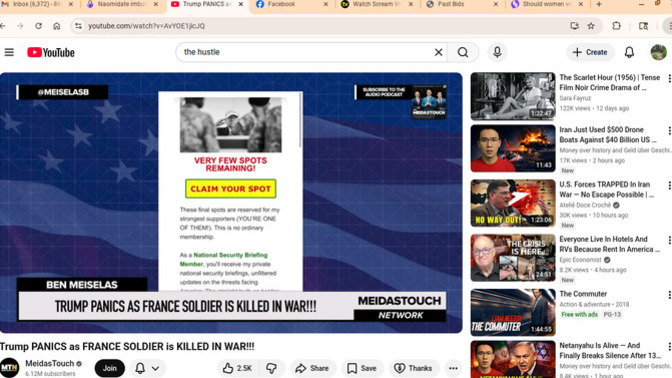The image size is (672, 378).
Task: Open options menu for Everyone Live In Hotels
Action: coord(669,240)
